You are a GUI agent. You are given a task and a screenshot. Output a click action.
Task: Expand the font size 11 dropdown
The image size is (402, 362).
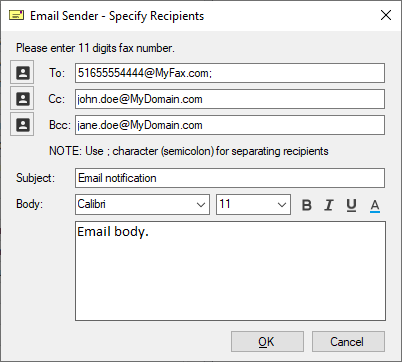(282, 205)
